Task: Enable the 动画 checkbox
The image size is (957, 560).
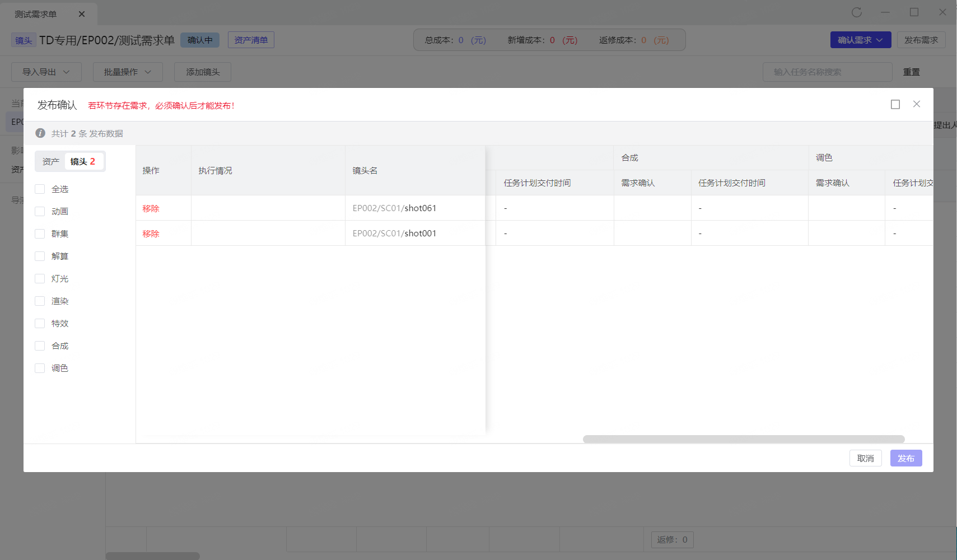Action: 40,212
